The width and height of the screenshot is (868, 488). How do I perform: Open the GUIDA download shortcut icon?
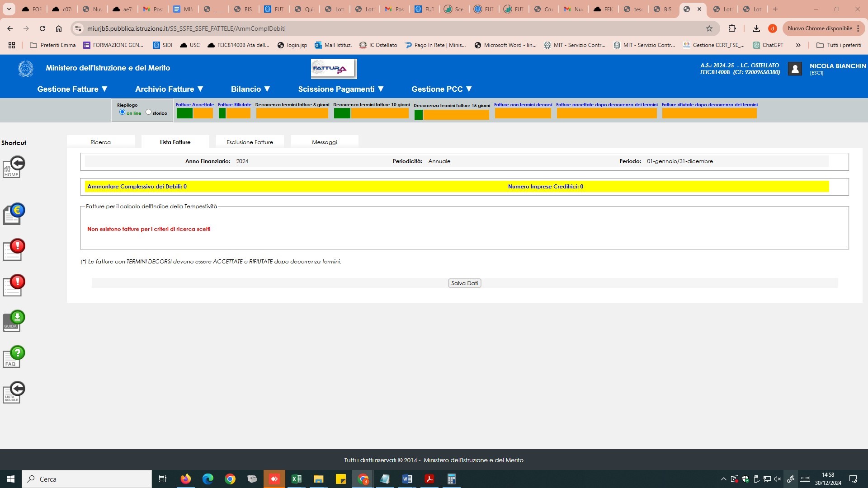14,321
